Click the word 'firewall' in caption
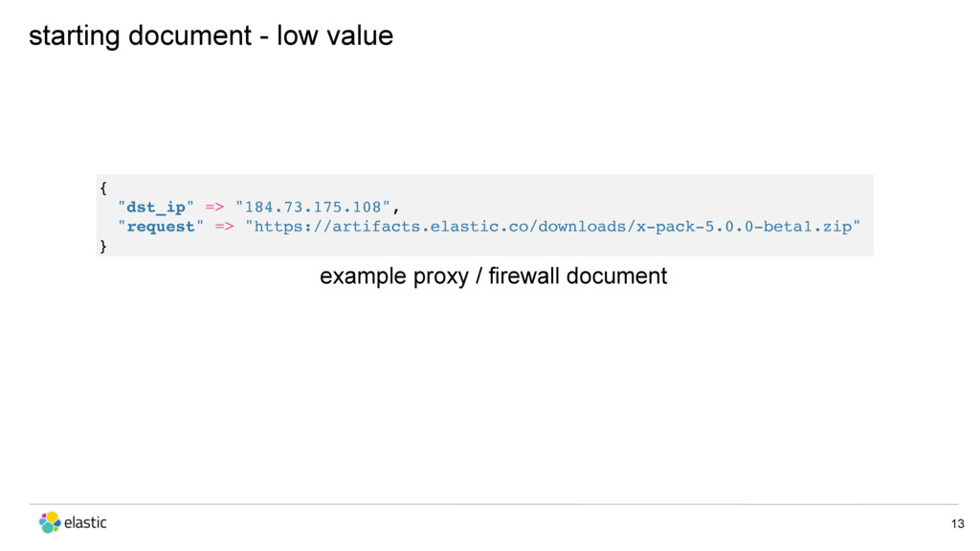The width and height of the screenshot is (980, 551). coord(523,275)
